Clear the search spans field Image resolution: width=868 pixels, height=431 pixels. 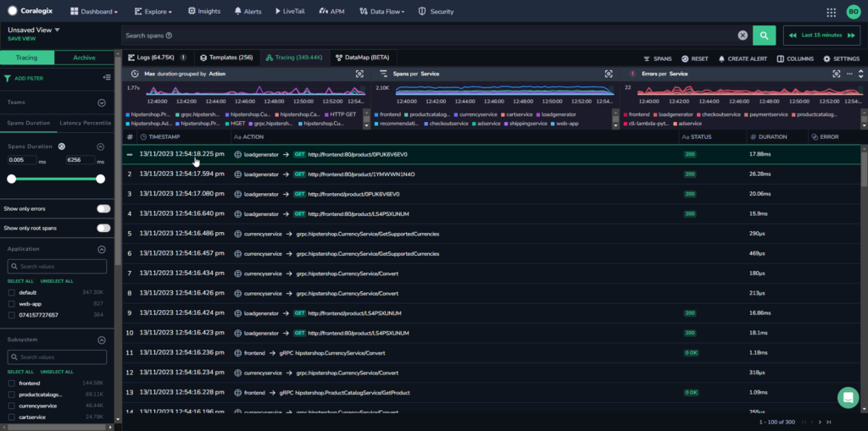click(743, 36)
